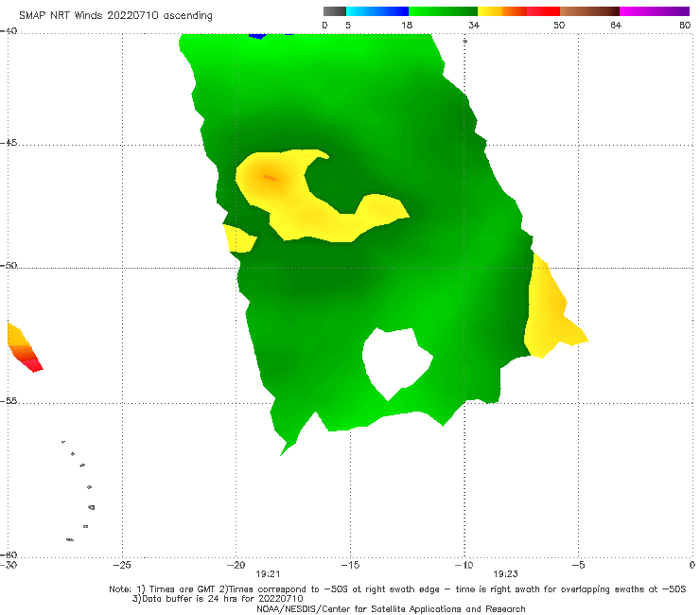
Task: Click color bar label 5
Action: [348, 26]
